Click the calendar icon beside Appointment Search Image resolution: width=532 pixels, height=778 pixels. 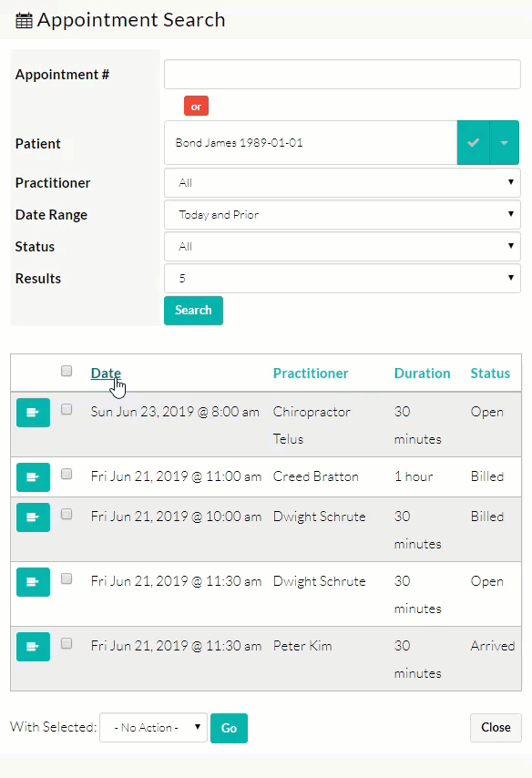pos(24,21)
